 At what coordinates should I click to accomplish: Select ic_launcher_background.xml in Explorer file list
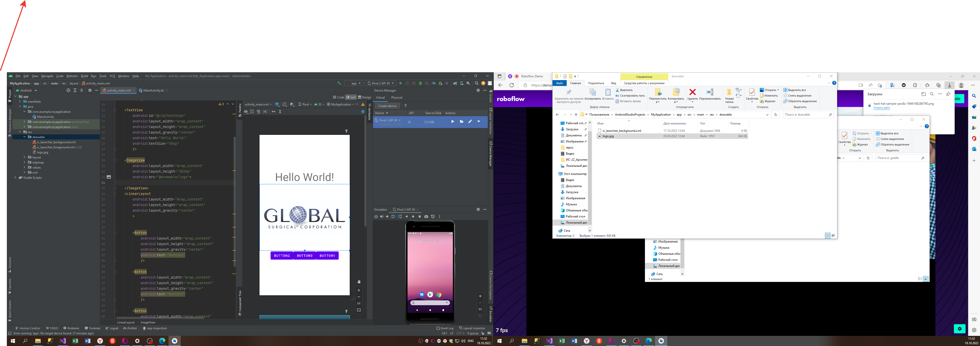pos(622,131)
